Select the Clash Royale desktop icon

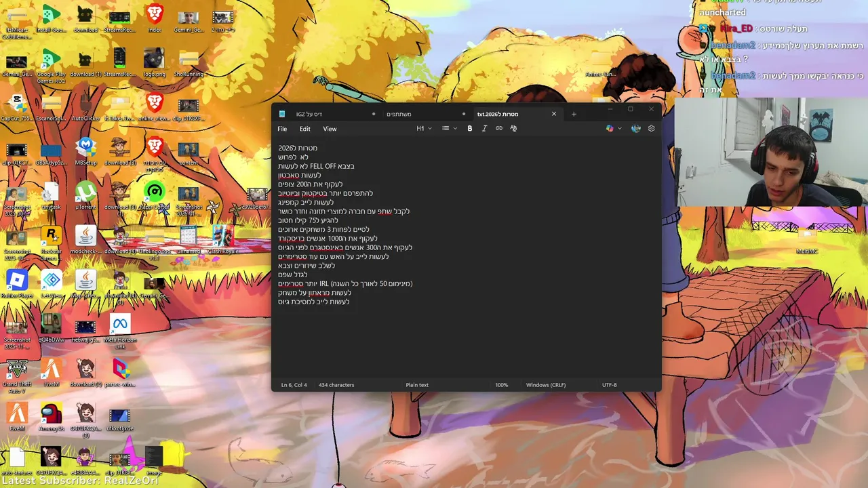[x=223, y=239]
